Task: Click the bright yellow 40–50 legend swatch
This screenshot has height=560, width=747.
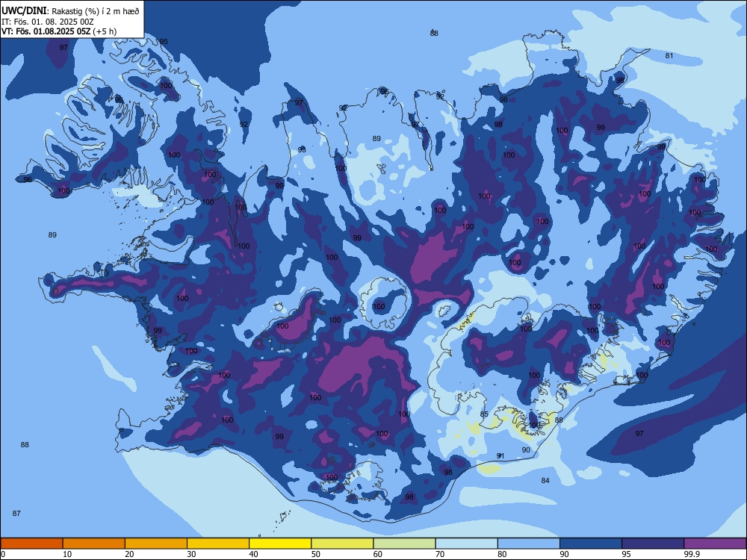Action: click(280, 544)
